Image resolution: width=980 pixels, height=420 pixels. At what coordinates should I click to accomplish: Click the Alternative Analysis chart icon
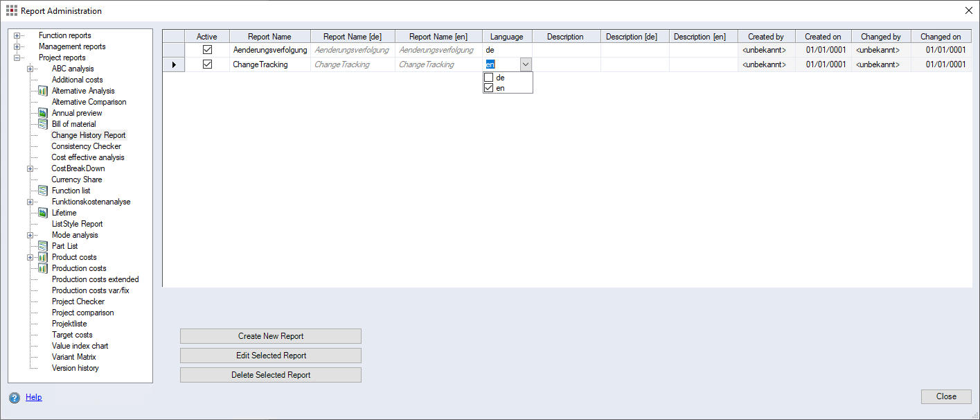tap(42, 91)
